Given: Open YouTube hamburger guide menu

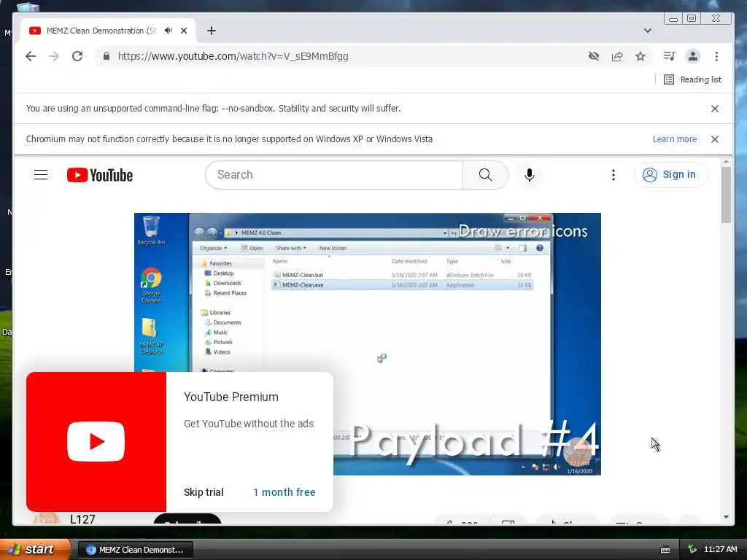Looking at the screenshot, I should coord(41,175).
